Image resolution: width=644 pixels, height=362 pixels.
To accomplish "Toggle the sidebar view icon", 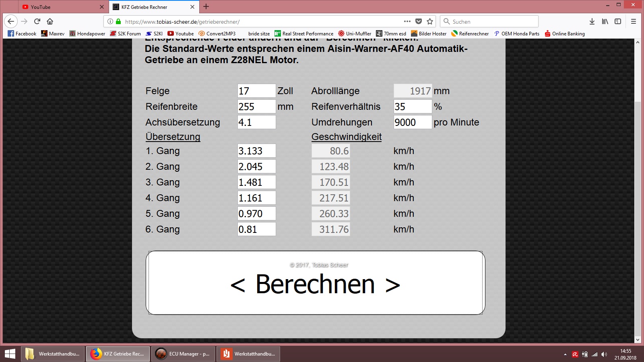I will tap(618, 21).
